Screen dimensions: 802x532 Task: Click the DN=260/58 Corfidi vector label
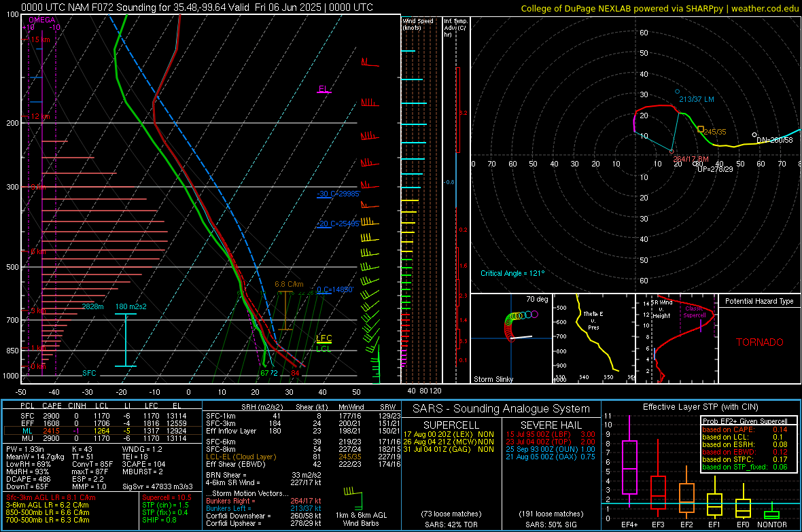click(774, 140)
